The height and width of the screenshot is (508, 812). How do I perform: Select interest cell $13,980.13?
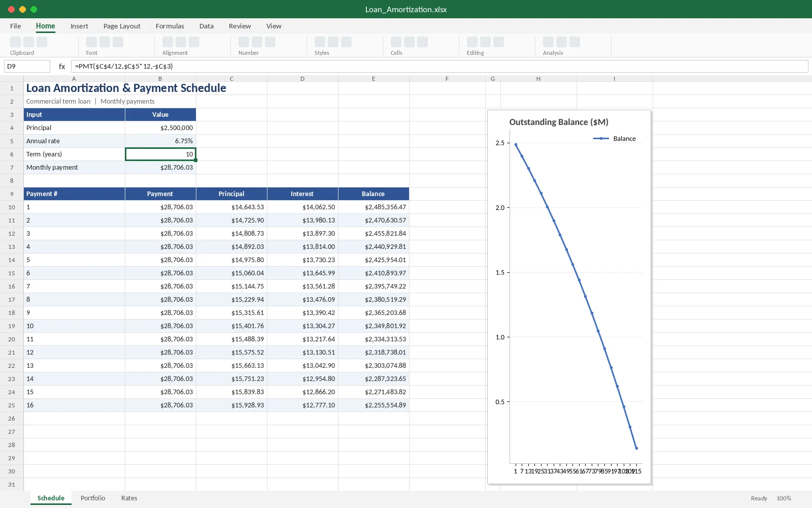coord(302,220)
